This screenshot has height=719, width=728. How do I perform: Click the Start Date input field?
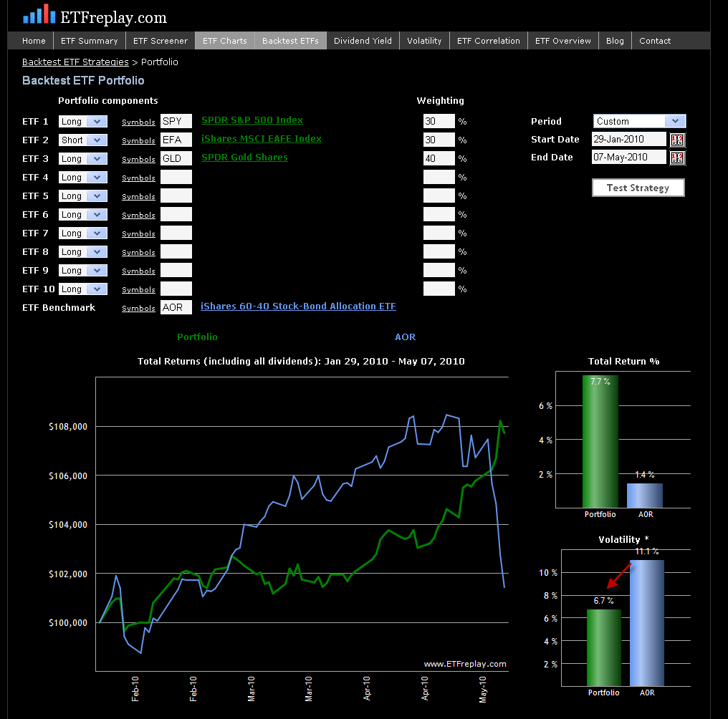click(629, 139)
